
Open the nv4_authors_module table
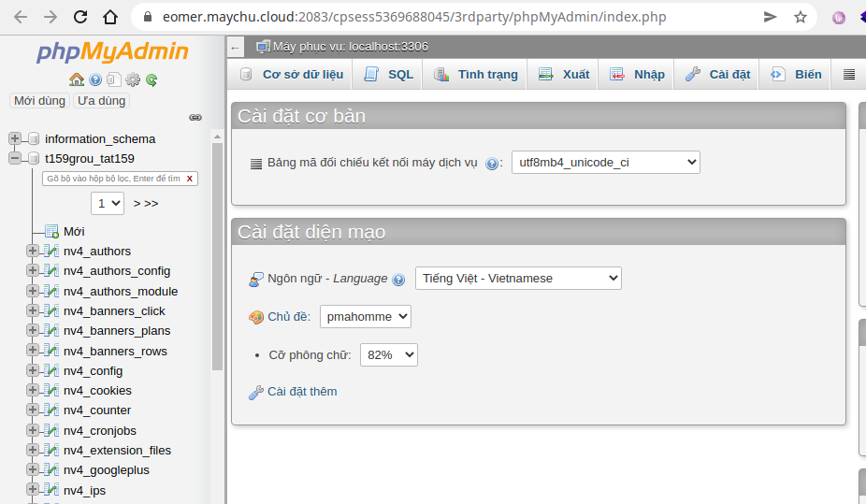coord(121,291)
